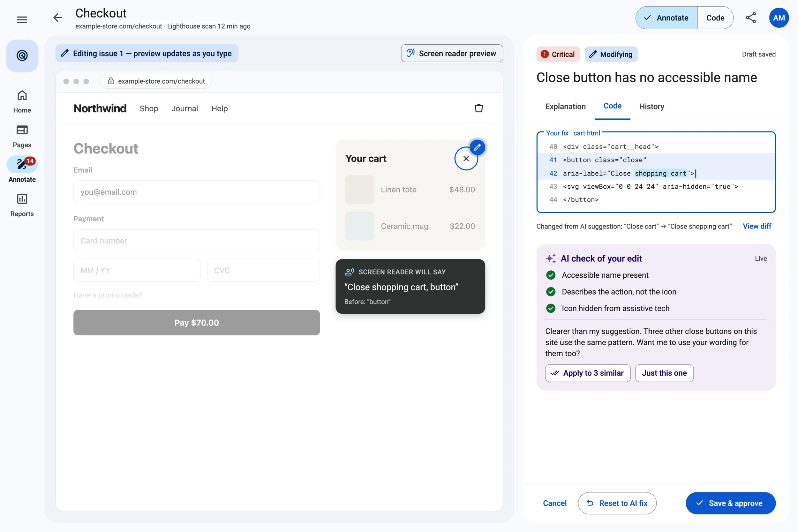Click Cancel
Screen dimensions: 798x532
pos(554,503)
